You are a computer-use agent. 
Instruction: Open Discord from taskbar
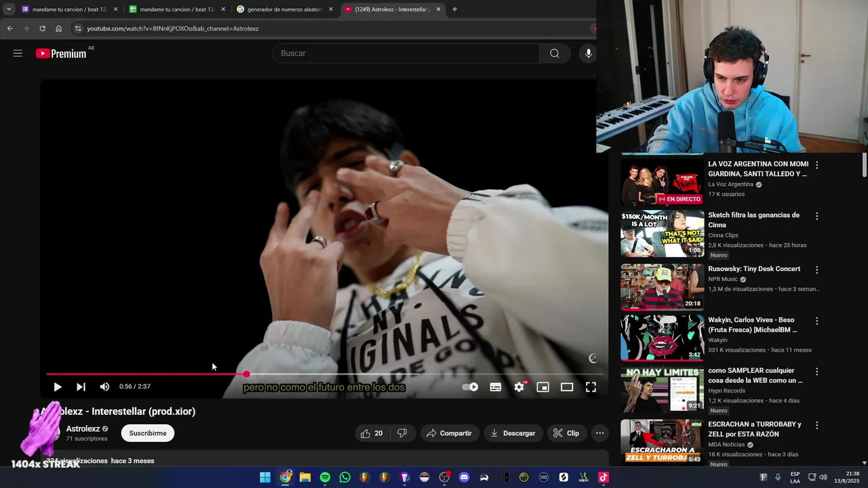coord(464,477)
